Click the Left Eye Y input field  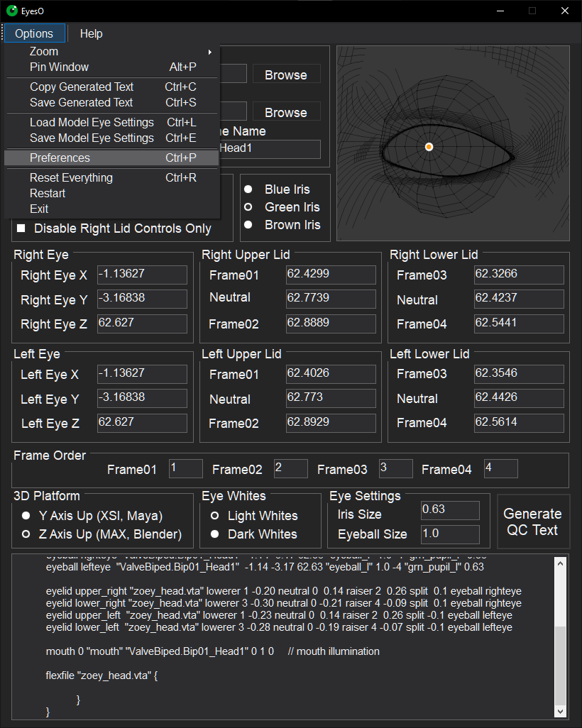[x=142, y=398]
